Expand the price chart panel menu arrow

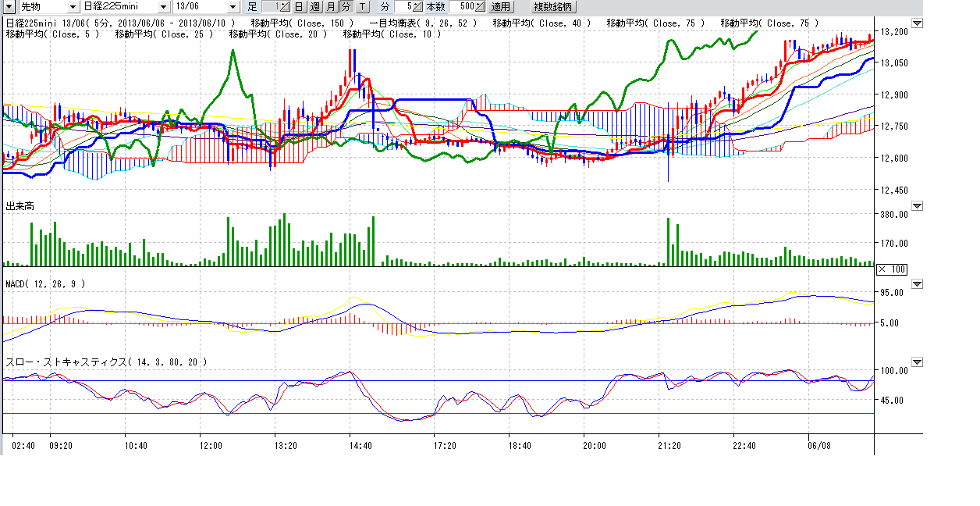point(917,23)
